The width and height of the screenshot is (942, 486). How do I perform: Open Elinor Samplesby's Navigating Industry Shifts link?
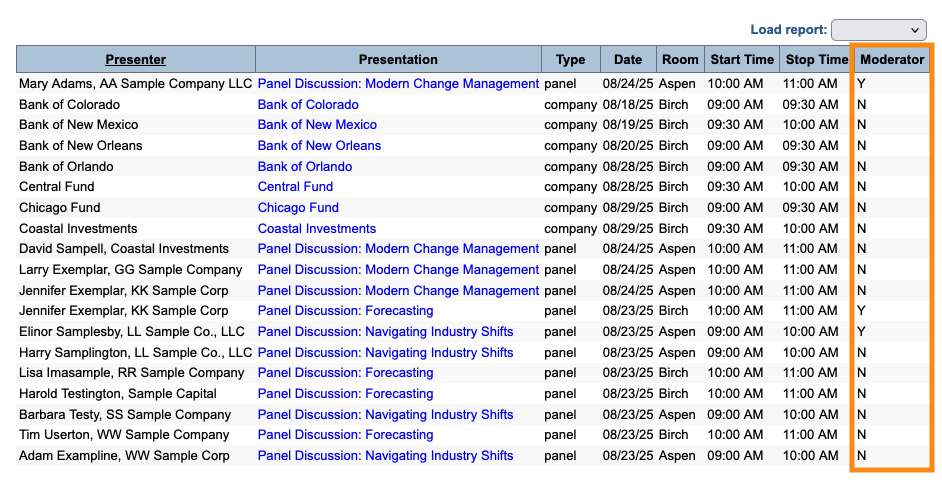click(x=385, y=331)
